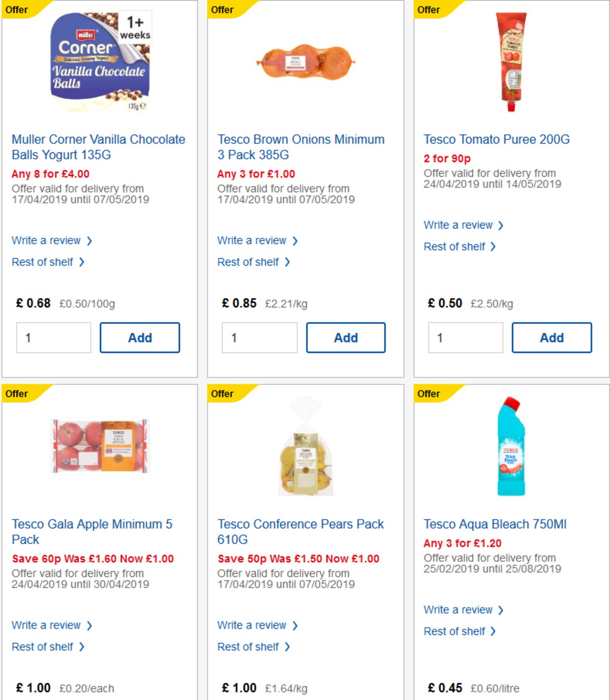Click the Offer badge above the bleach
The height and width of the screenshot is (700, 610).
[429, 394]
